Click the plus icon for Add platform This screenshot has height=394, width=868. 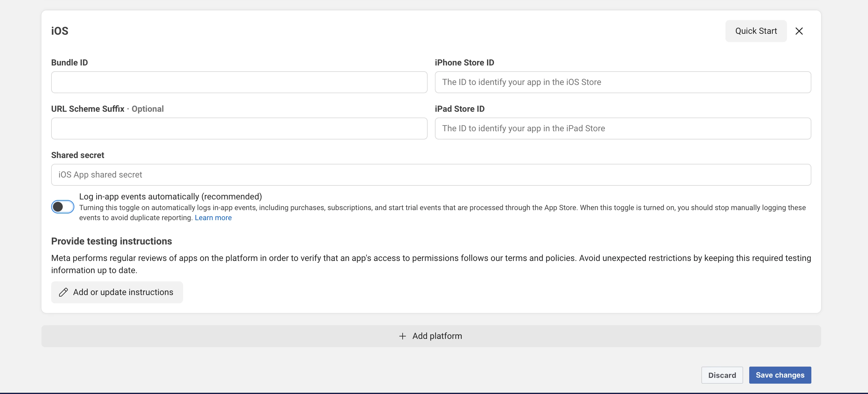coord(402,336)
